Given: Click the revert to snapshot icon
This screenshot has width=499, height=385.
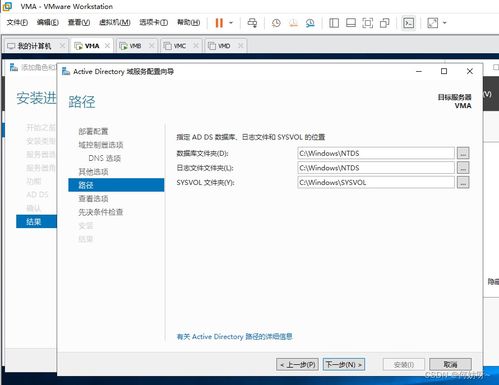Looking at the screenshot, I should pyautogui.click(x=293, y=23).
